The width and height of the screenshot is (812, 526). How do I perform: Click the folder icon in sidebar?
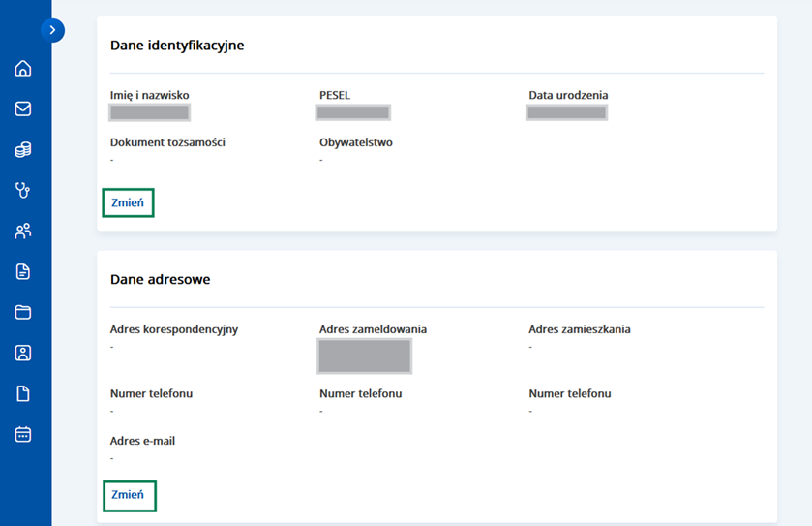click(23, 312)
